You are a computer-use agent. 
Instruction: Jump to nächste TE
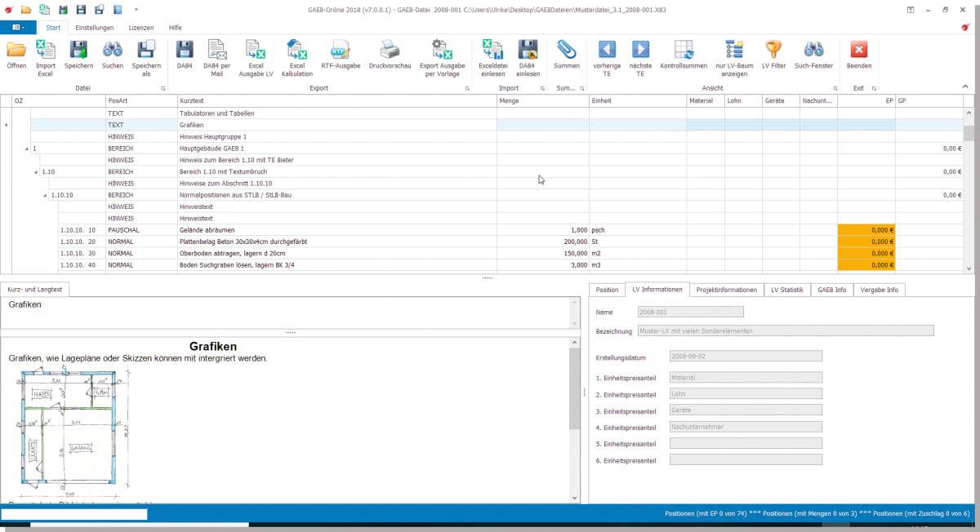click(x=640, y=57)
